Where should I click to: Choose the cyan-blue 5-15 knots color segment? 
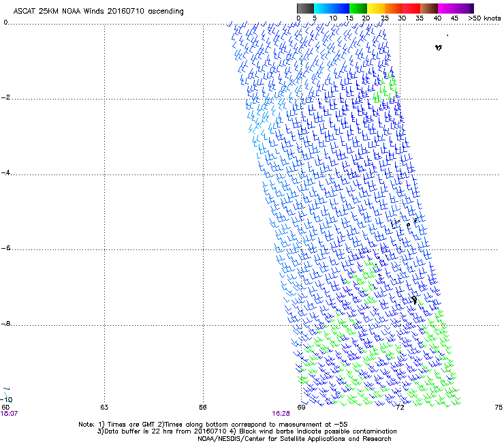click(332, 8)
